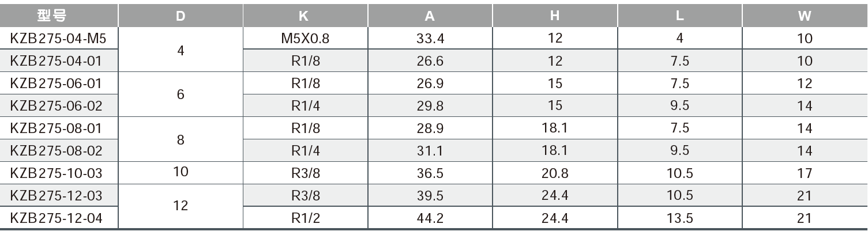Click the L value 13.5
This screenshot has height=235, width=868.
680,218
